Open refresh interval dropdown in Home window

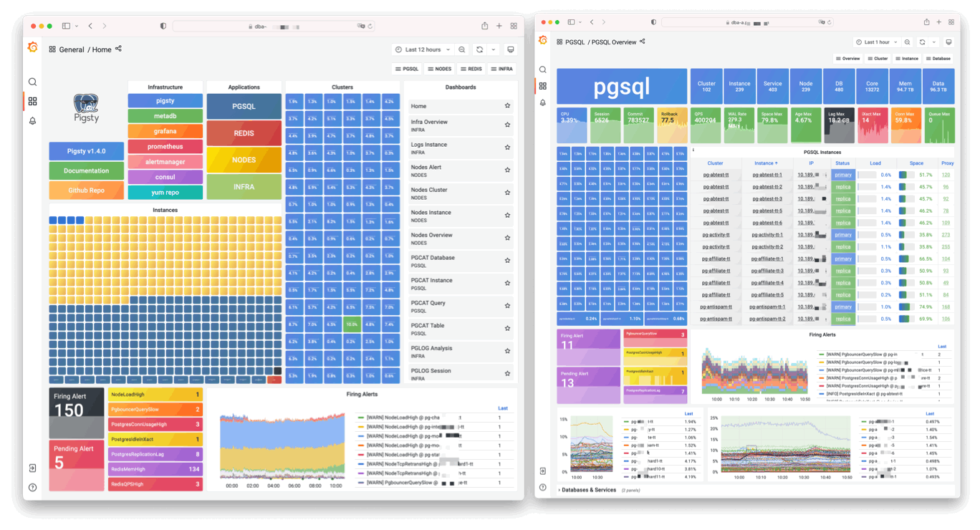click(494, 49)
